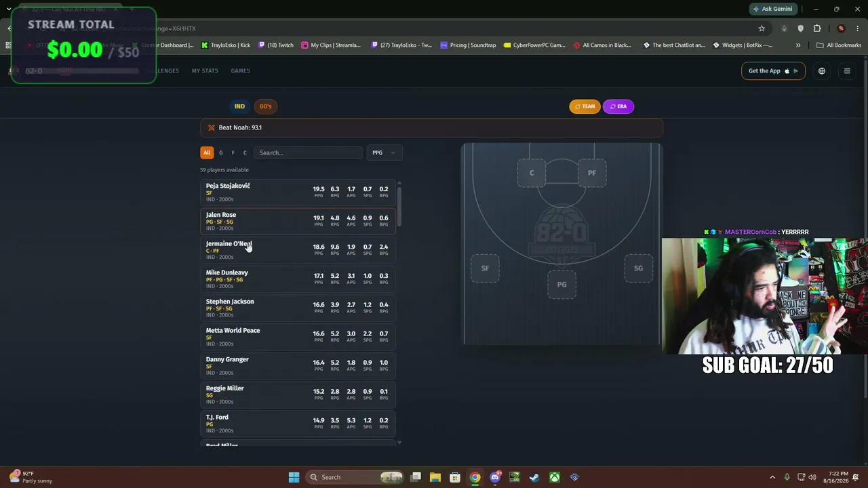Open the Windows Start menu
This screenshot has width=868, height=488.
294,477
